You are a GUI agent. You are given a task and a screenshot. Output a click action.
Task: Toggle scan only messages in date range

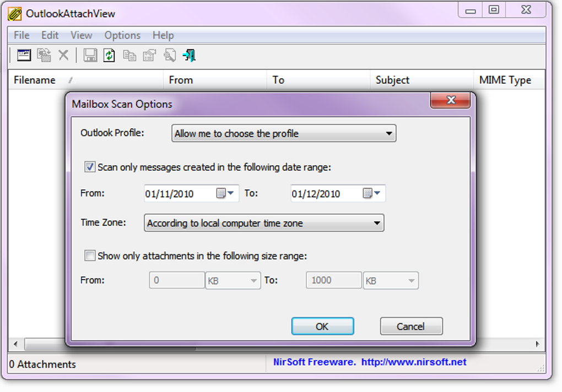click(x=89, y=167)
